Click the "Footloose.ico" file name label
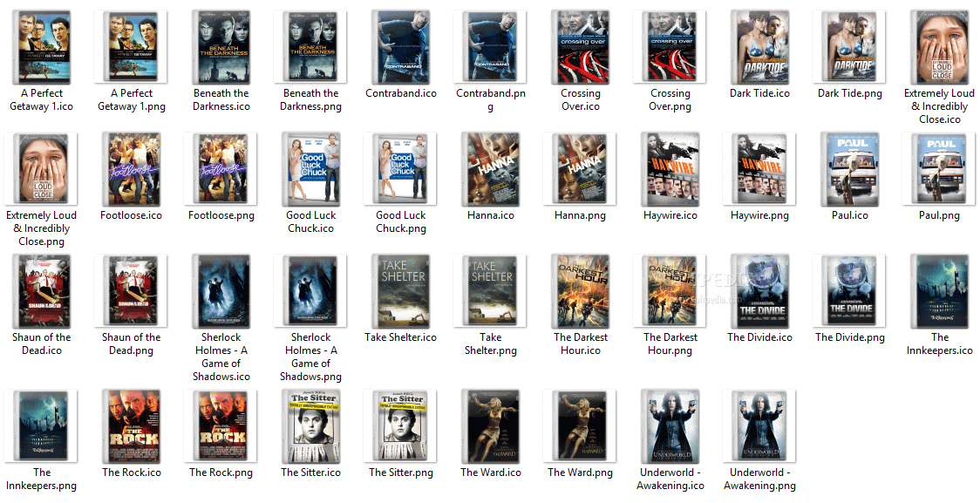Image resolution: width=980 pixels, height=503 pixels. click(132, 215)
